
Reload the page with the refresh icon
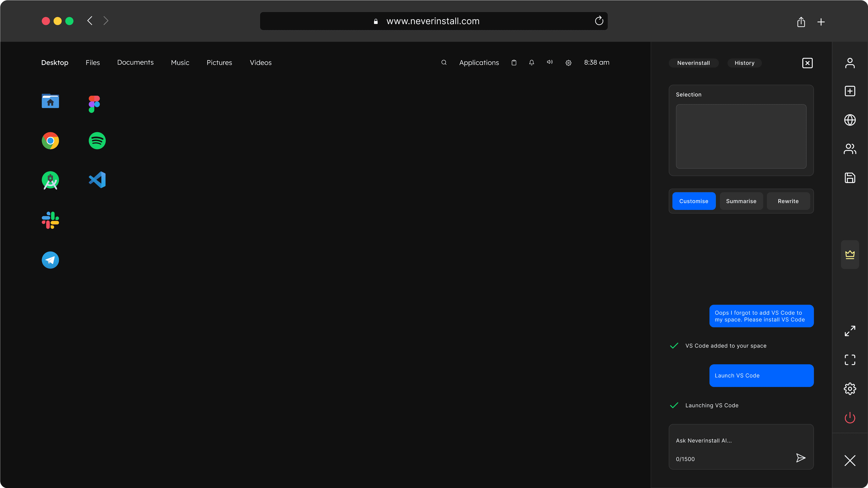[x=599, y=21]
